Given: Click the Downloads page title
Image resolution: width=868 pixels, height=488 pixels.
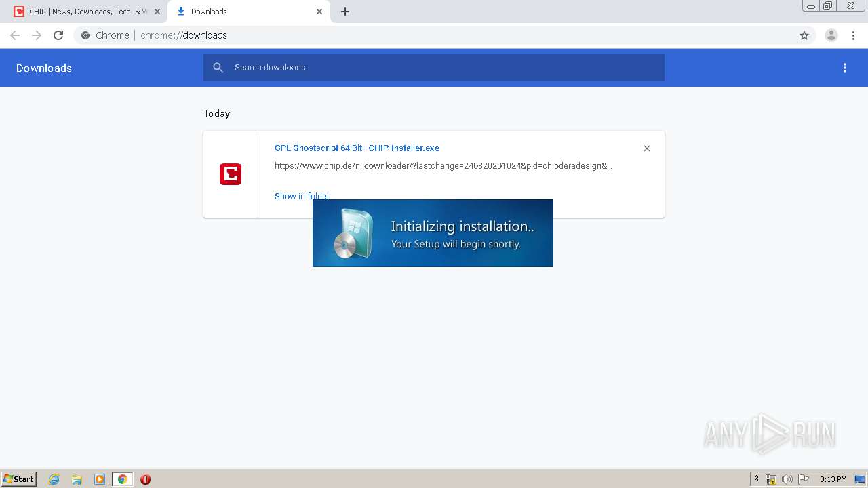Looking at the screenshot, I should coord(44,68).
